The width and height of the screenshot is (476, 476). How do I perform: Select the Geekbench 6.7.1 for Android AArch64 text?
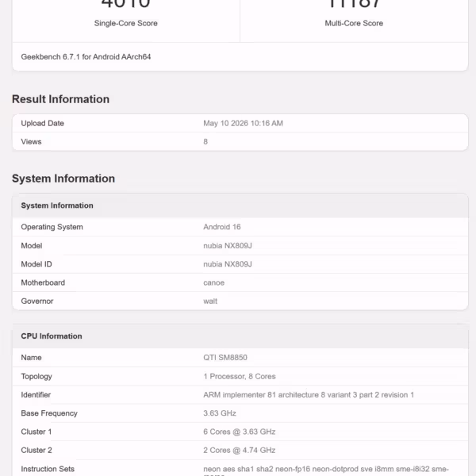(86, 57)
